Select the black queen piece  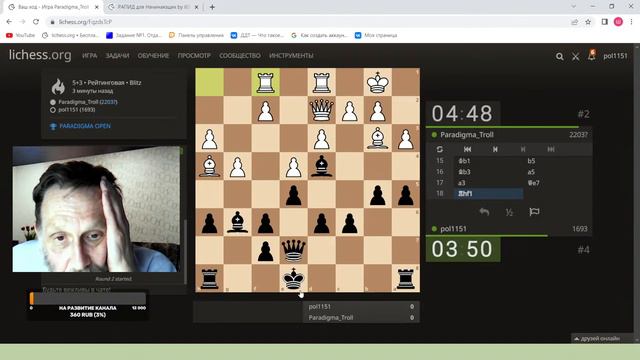pos(293,251)
